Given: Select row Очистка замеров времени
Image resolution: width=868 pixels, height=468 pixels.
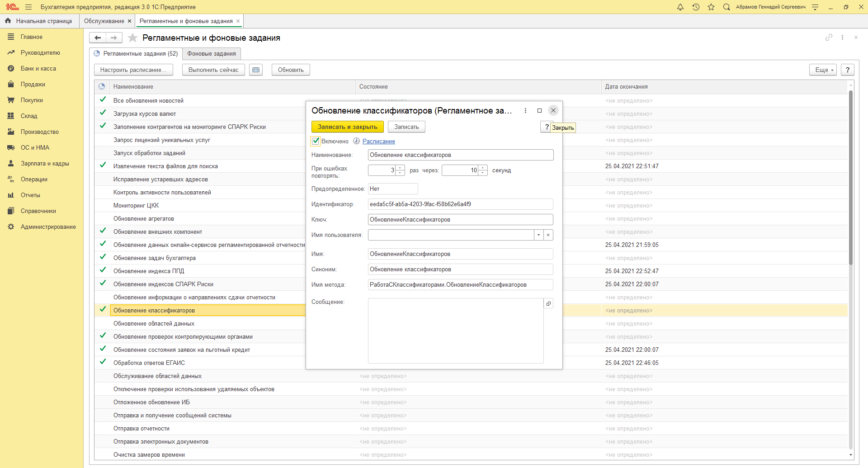Looking at the screenshot, I should pos(471,455).
